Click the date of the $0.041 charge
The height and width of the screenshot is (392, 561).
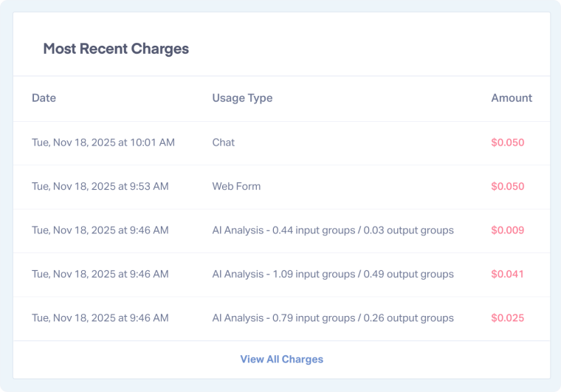coord(100,274)
